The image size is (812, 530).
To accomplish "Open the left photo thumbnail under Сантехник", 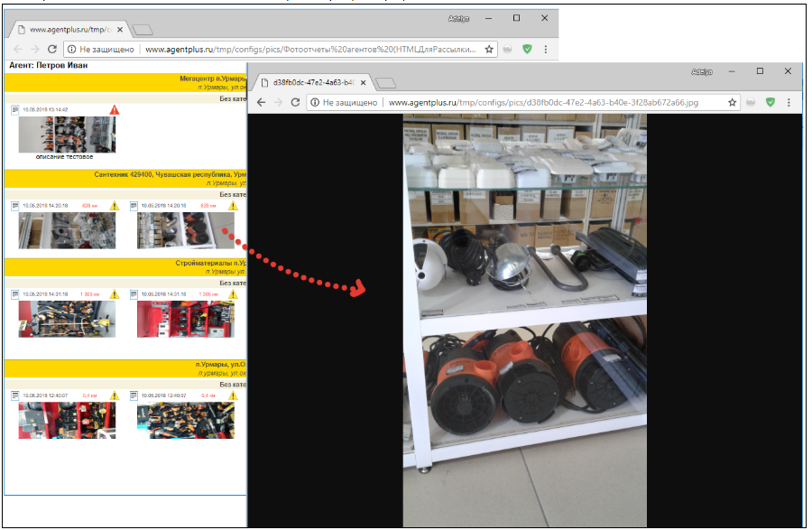I will tap(67, 230).
